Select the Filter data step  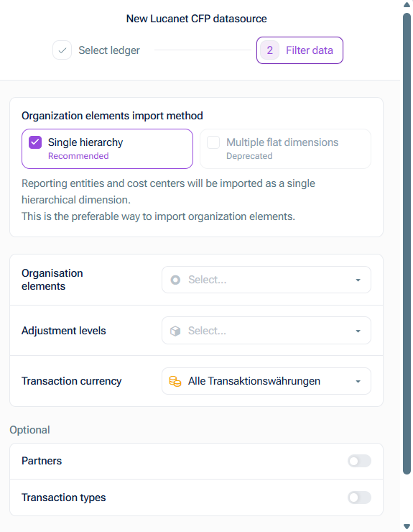[300, 50]
